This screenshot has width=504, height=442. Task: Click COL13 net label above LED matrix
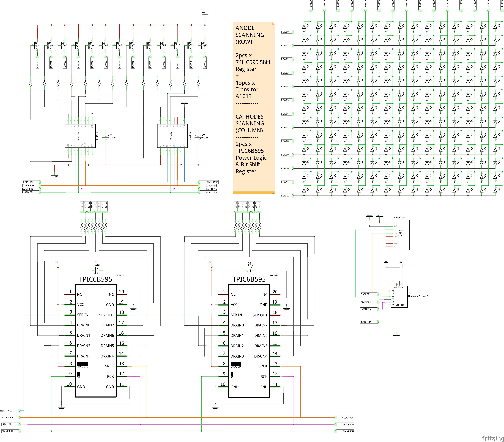click(488, 5)
